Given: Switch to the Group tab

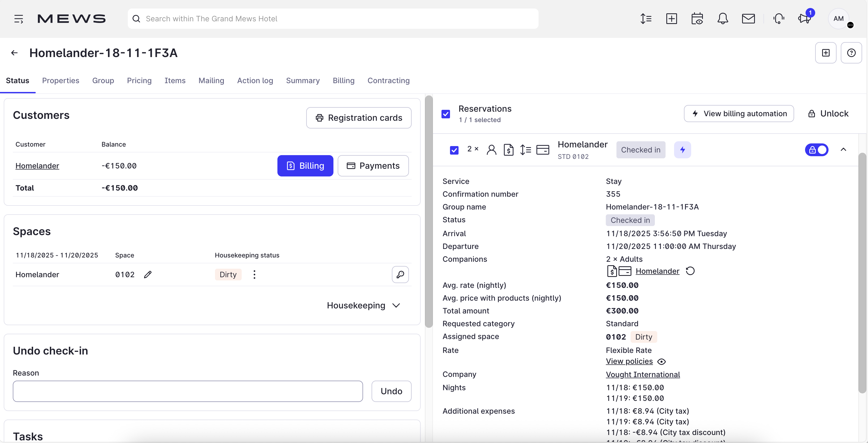Looking at the screenshot, I should [103, 80].
